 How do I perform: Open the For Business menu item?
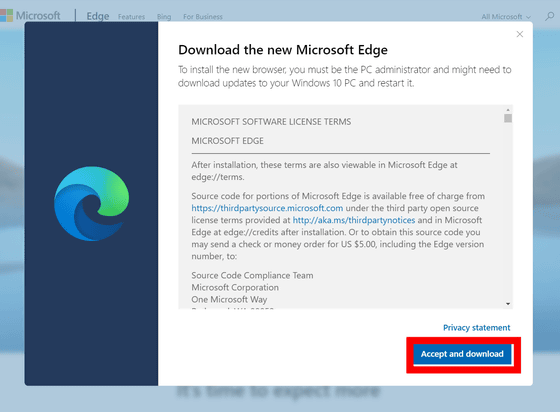pos(202,17)
